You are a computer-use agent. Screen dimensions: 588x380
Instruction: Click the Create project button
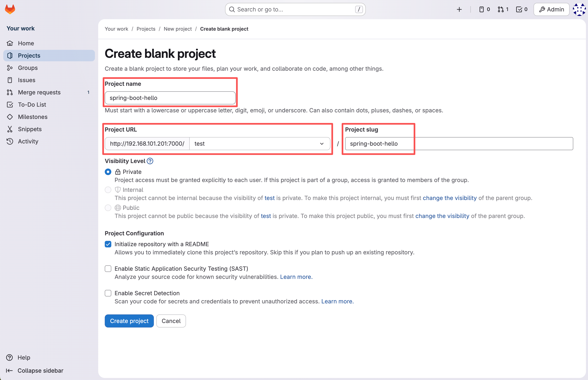(x=129, y=321)
